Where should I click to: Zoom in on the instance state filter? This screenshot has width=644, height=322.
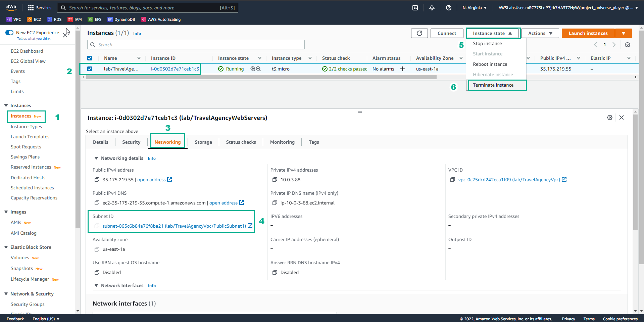click(x=253, y=69)
